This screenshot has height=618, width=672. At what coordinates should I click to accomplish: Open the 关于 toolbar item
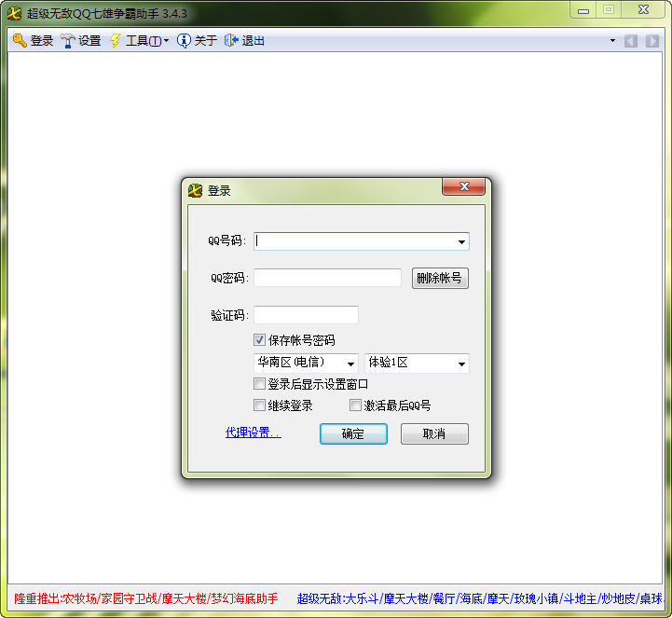coord(198,41)
